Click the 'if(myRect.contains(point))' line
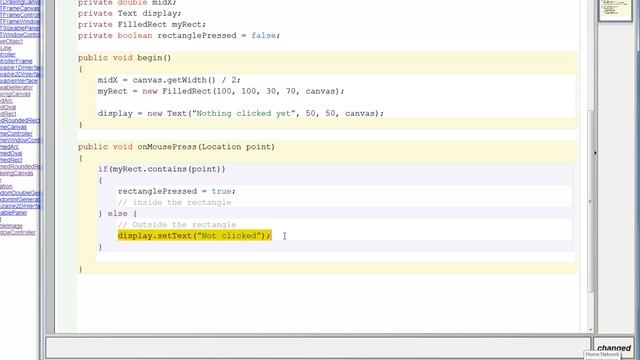640x360 pixels. pos(162,169)
